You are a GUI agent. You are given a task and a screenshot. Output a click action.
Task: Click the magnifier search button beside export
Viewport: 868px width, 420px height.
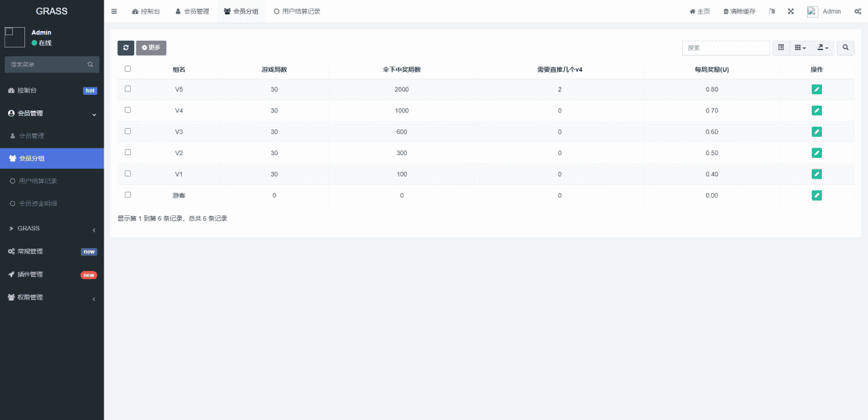click(845, 47)
